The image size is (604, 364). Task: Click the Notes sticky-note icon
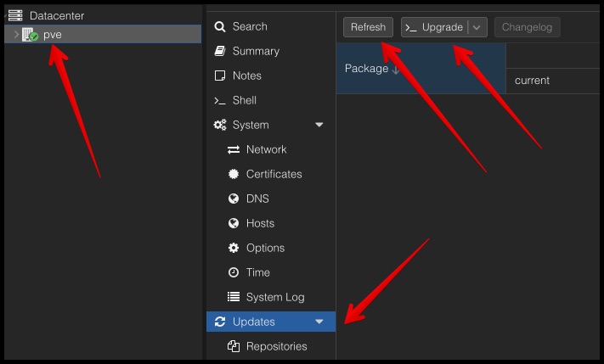[x=220, y=76]
